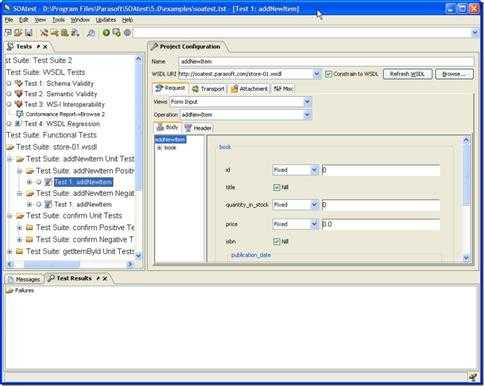Click the status circle beside Test 4: WSDL Regression
This screenshot has width=484, height=386.
pos(9,124)
